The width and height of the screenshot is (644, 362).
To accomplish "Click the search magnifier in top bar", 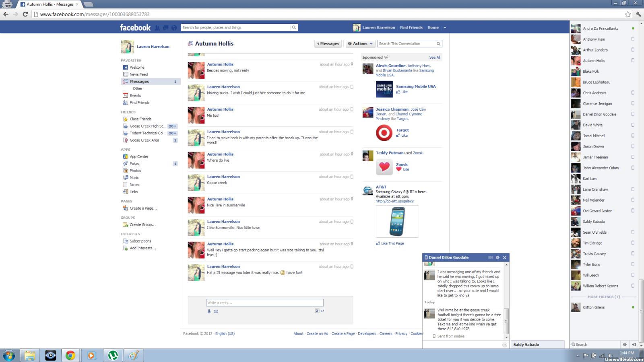I will 294,27.
